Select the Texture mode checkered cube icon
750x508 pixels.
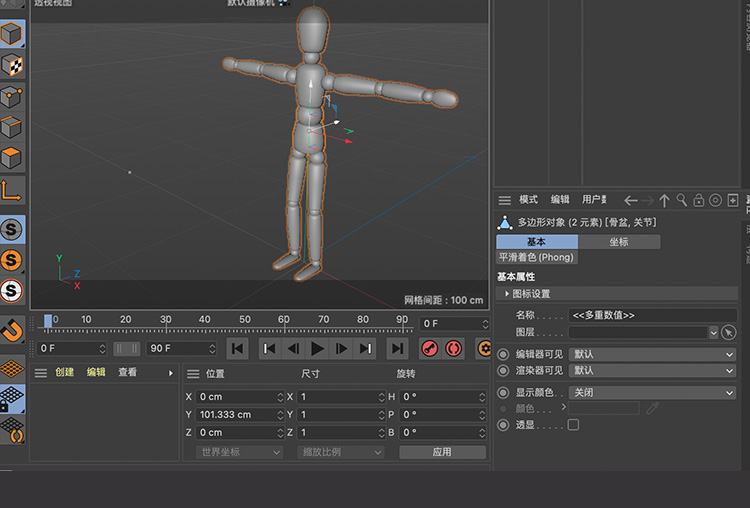click(12, 66)
